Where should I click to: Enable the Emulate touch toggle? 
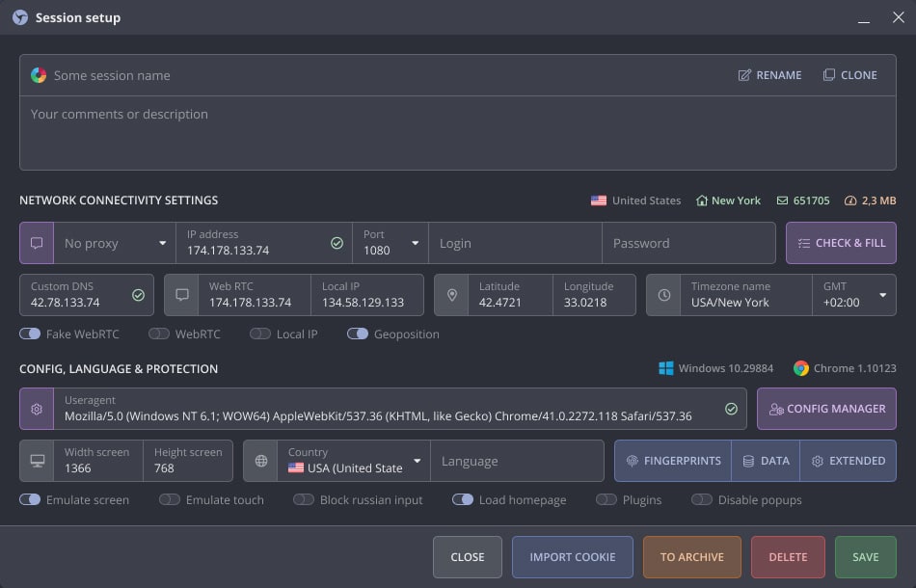[170, 499]
